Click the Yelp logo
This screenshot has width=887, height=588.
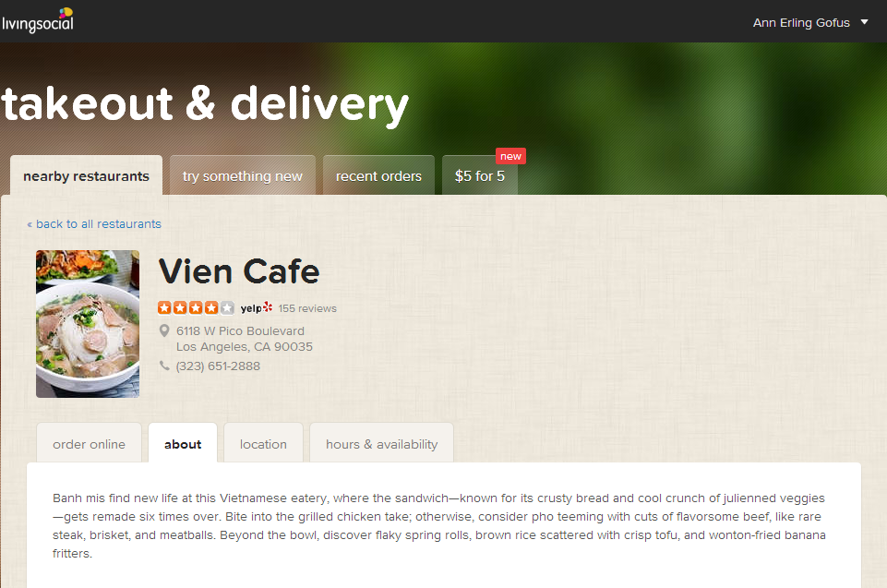[x=257, y=308]
